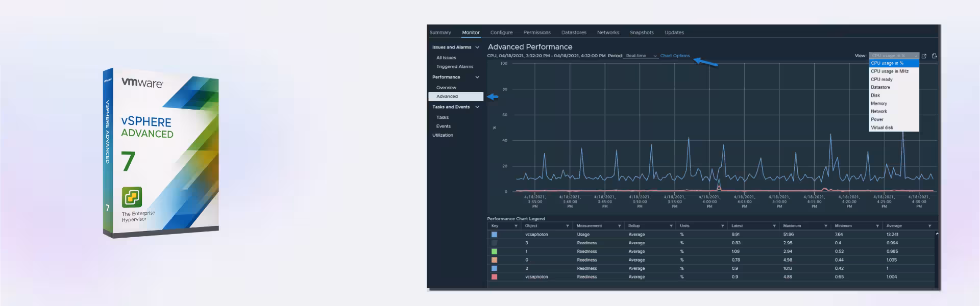
Task: Open the View selector dropdown
Action: click(894, 56)
